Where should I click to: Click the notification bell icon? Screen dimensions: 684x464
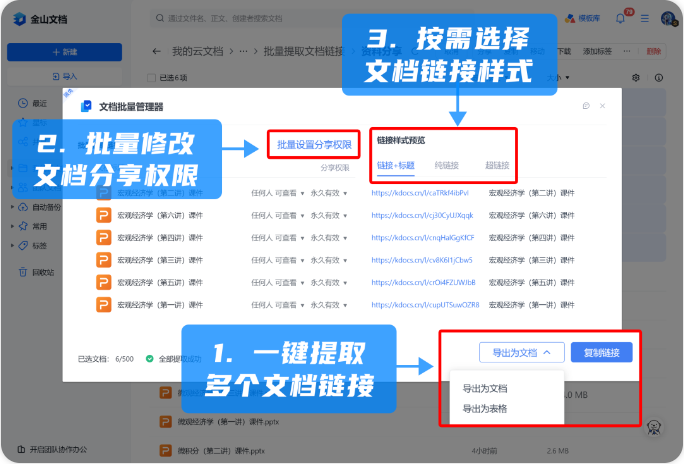click(621, 19)
